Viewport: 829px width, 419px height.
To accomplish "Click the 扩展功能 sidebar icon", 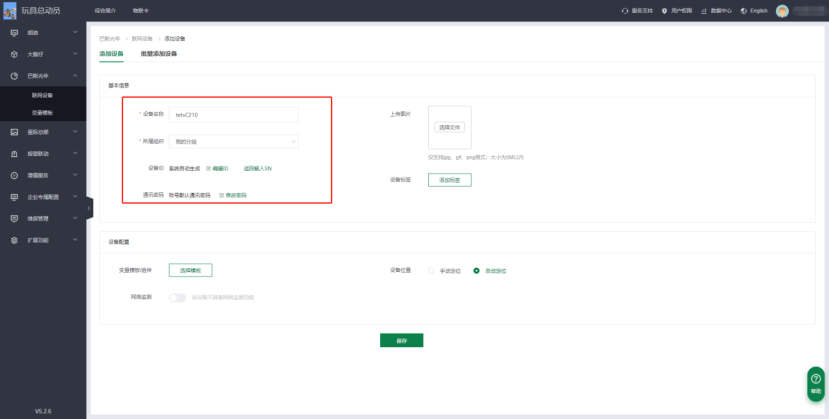I will [14, 240].
